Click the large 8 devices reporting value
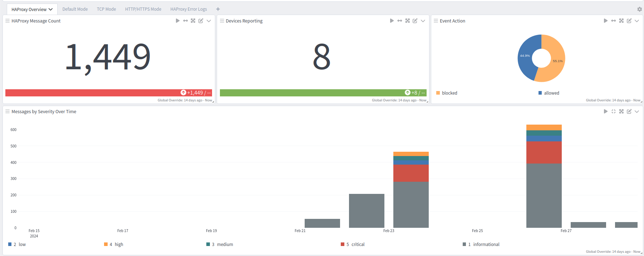644x256 pixels. (321, 56)
